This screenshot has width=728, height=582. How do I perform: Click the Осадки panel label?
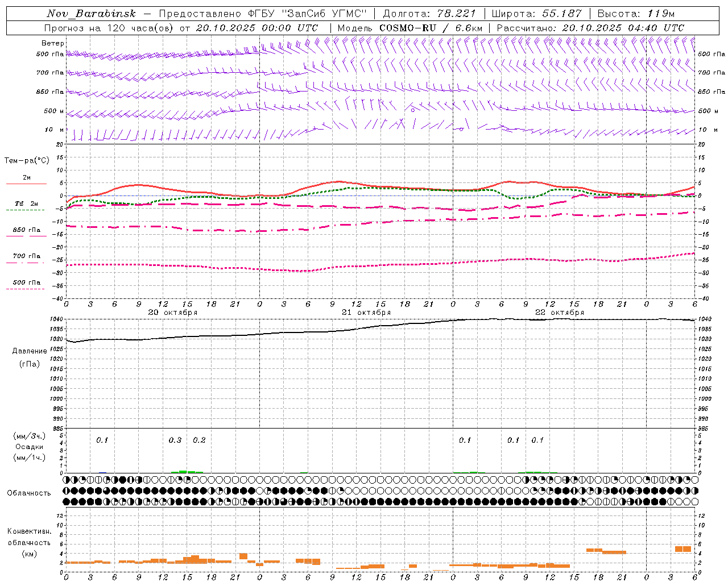(30, 447)
